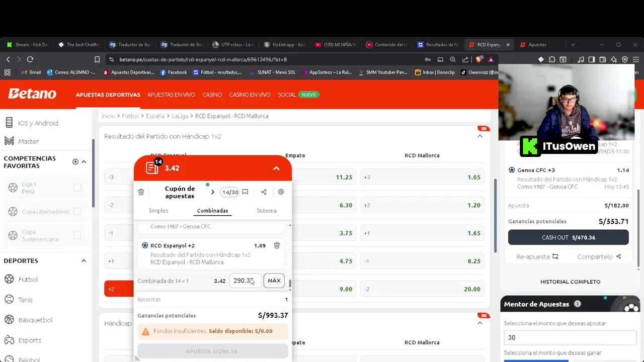Open Historial Completo
The width and height of the screenshot is (644, 362).
570,282
